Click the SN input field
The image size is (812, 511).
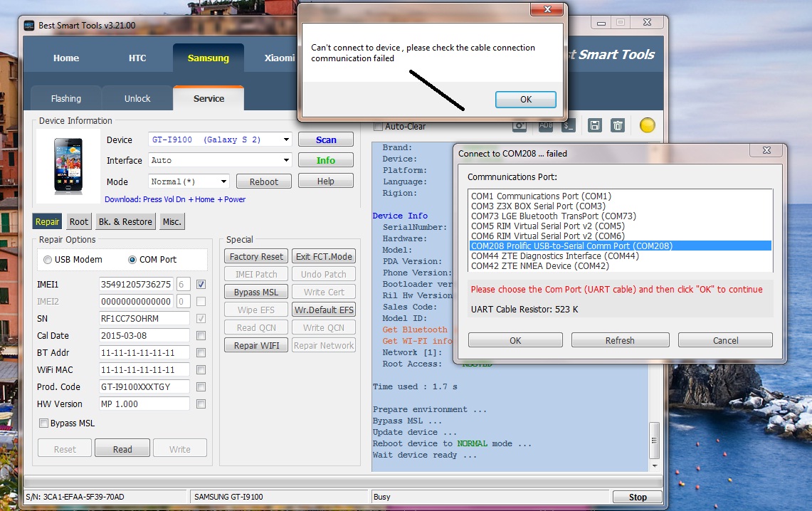click(x=144, y=318)
